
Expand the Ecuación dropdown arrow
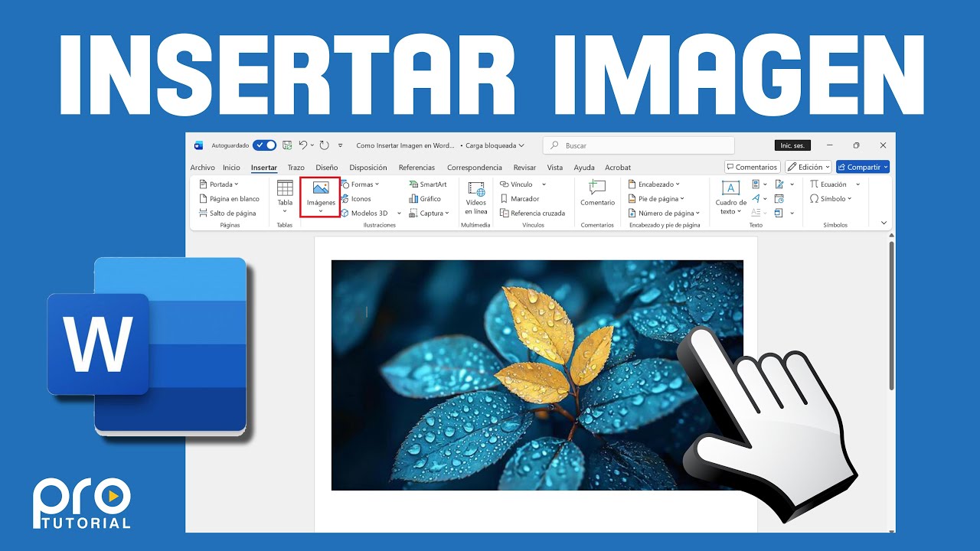point(857,184)
